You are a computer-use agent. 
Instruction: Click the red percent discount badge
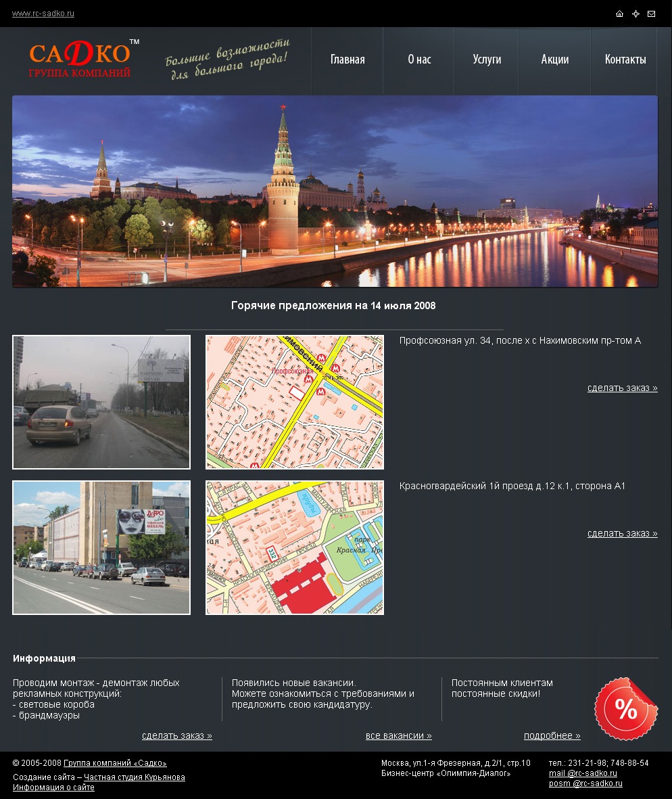click(626, 709)
